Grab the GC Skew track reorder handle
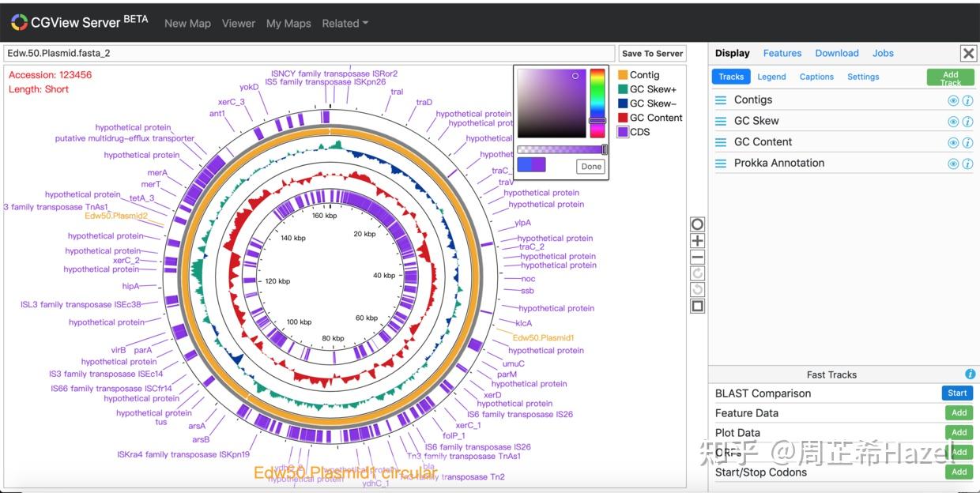 tap(721, 122)
